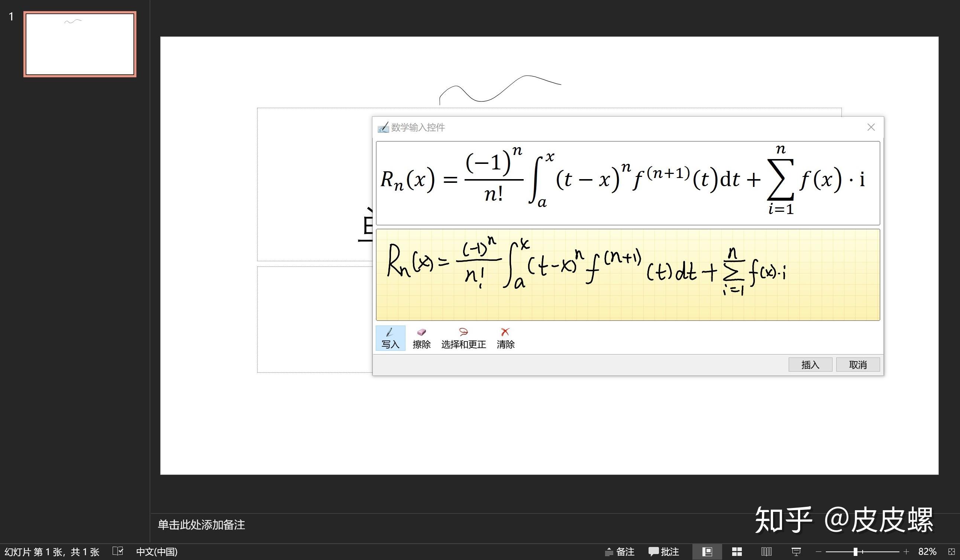Click the yellow handwriting input area
This screenshot has height=560, width=960.
click(628, 275)
